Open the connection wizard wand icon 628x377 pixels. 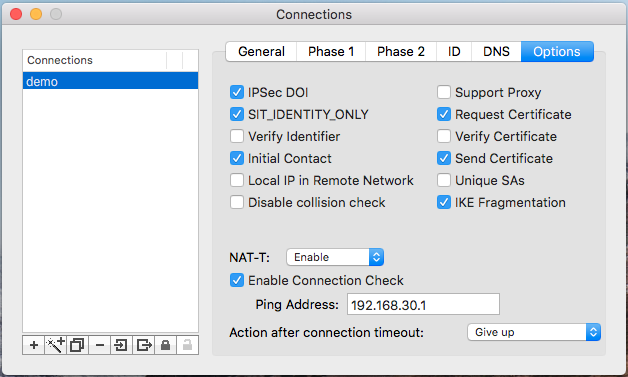click(x=56, y=345)
